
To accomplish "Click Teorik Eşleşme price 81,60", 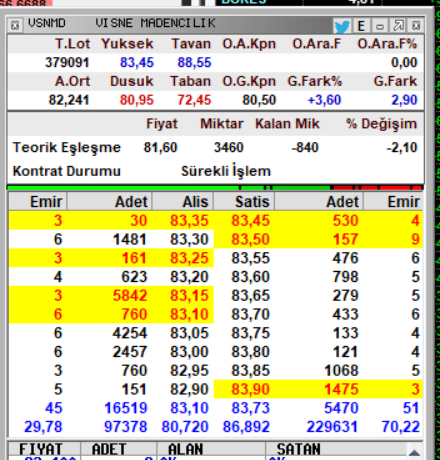I will [160, 147].
